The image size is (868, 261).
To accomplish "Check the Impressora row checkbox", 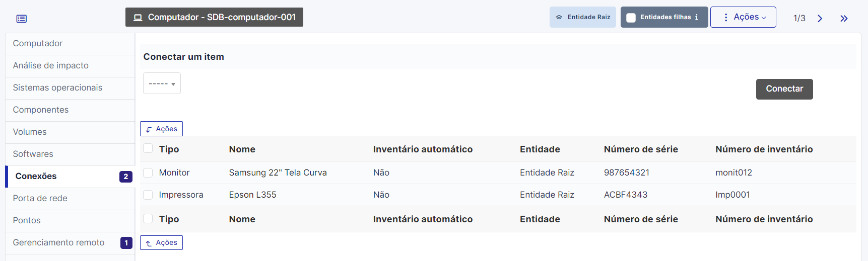I will (148, 195).
